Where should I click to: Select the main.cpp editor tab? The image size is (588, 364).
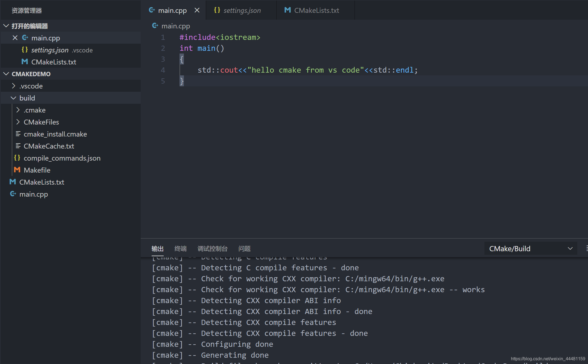point(173,10)
